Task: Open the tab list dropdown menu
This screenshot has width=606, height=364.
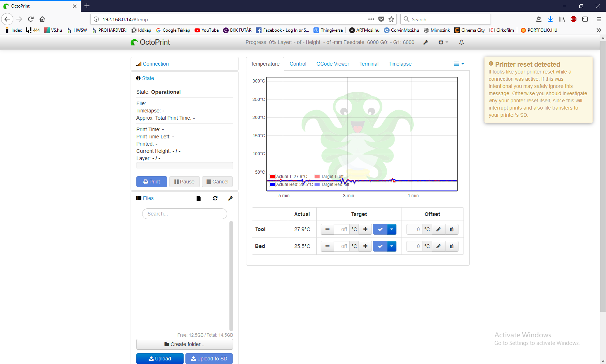Action: [x=459, y=64]
